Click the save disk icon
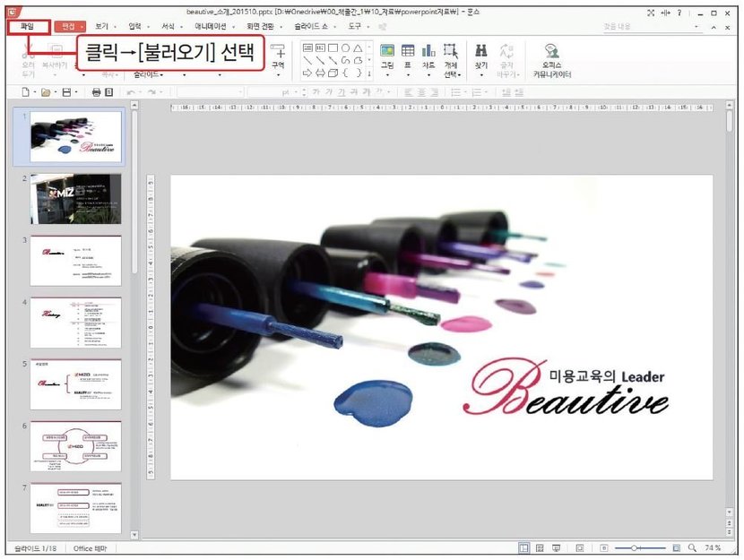The height and width of the screenshot is (560, 744). 66,92
